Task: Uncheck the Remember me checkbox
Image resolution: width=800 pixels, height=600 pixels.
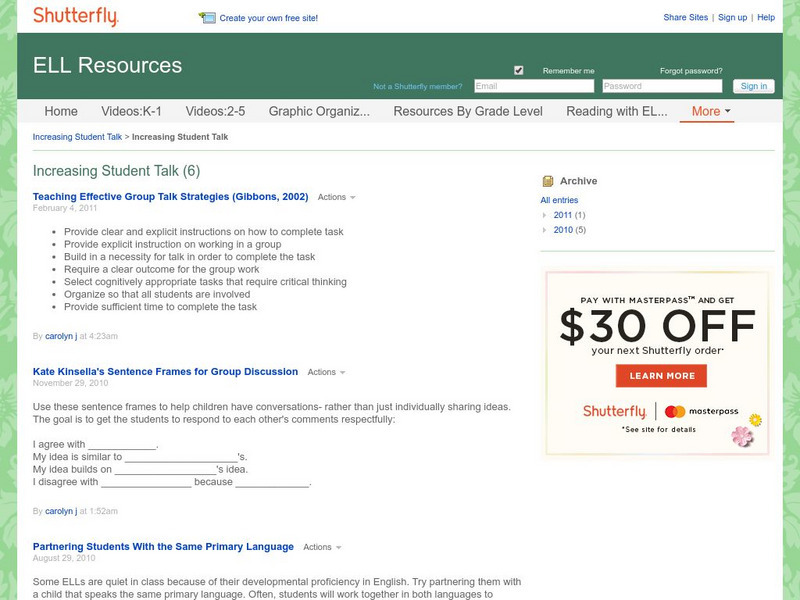Action: (518, 70)
